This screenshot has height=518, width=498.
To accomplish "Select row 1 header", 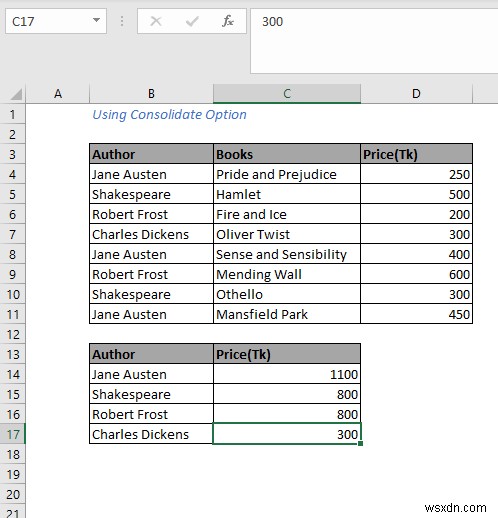I will coord(13,114).
